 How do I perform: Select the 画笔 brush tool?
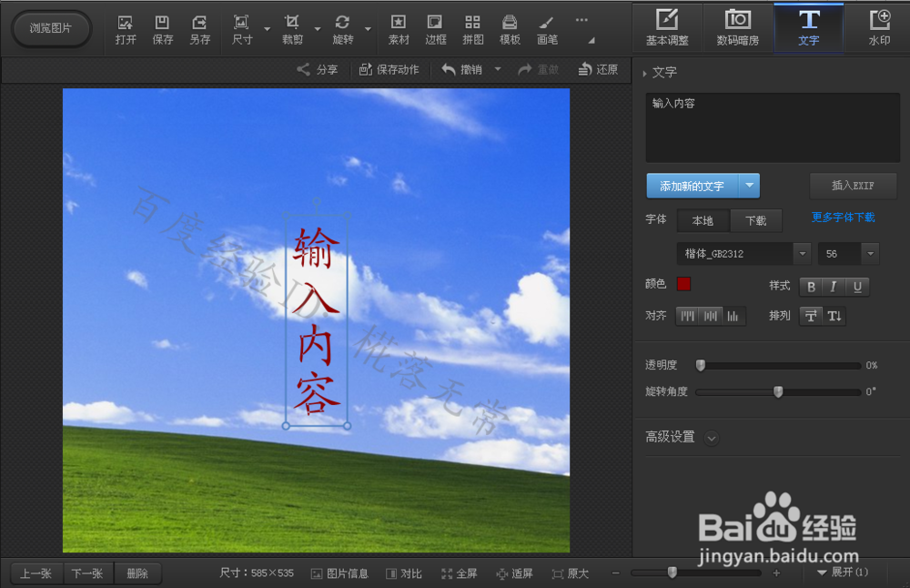tap(547, 30)
